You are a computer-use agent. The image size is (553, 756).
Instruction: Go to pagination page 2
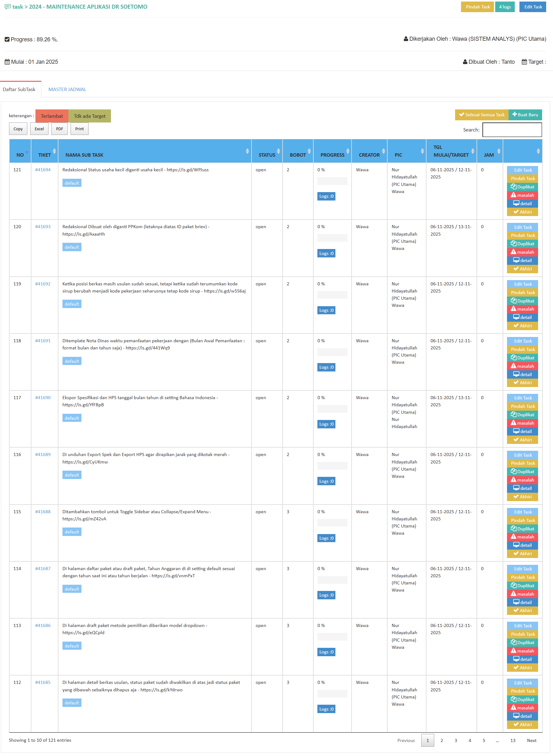(x=441, y=740)
